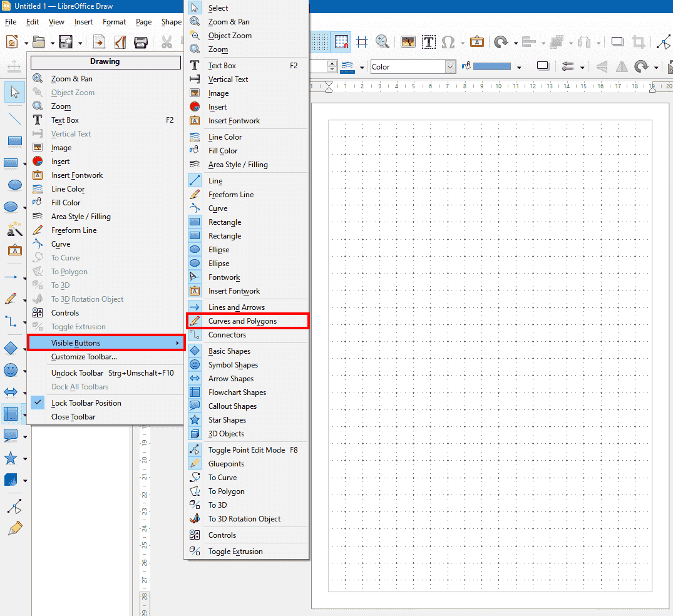
Task: Click the line width spinner field
Action: tap(318, 67)
